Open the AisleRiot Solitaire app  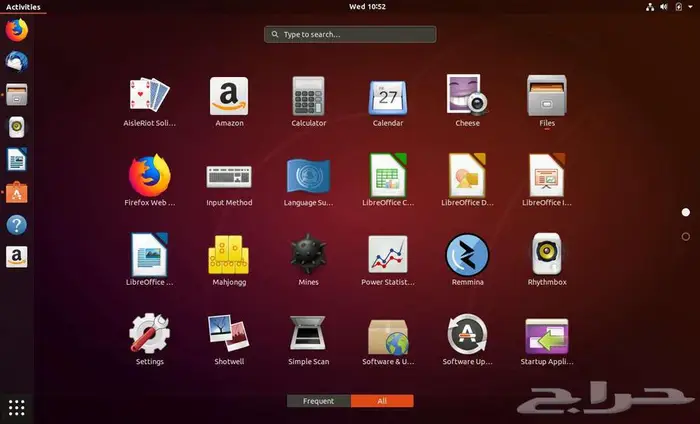point(149,96)
